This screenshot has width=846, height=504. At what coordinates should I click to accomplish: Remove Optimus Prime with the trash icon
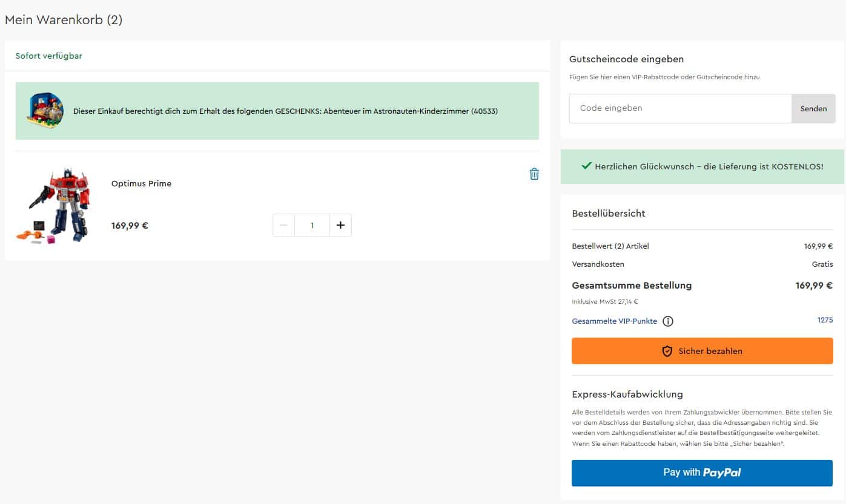coord(534,174)
